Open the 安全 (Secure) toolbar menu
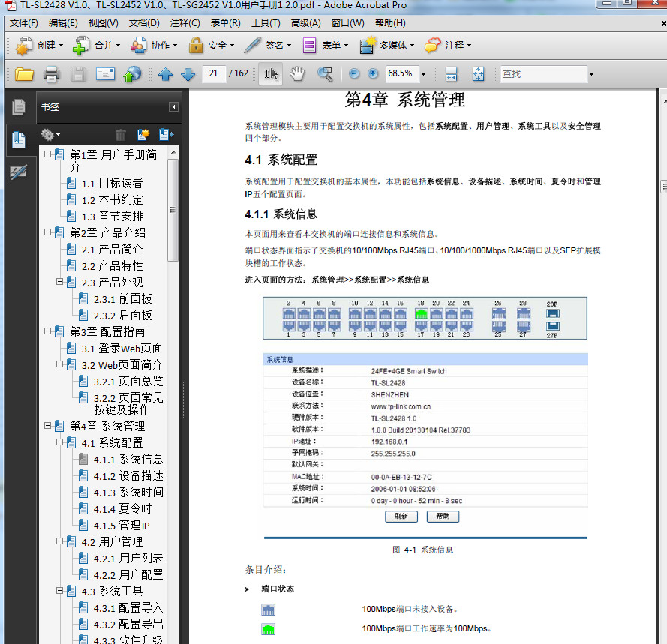The width and height of the screenshot is (667, 644). (212, 45)
